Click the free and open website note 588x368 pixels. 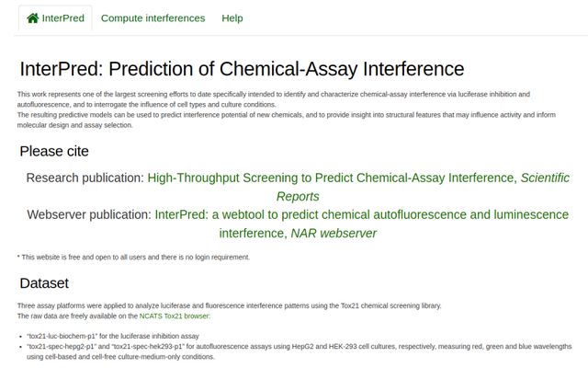tap(133, 258)
